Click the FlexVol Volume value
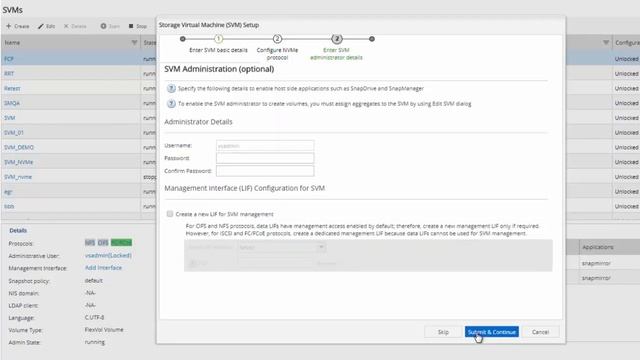 (104, 330)
